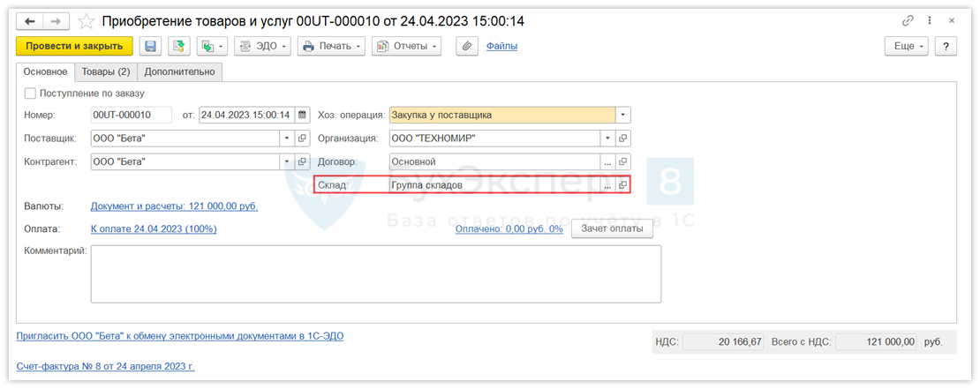
Task: Open the Печать menu
Action: (331, 46)
